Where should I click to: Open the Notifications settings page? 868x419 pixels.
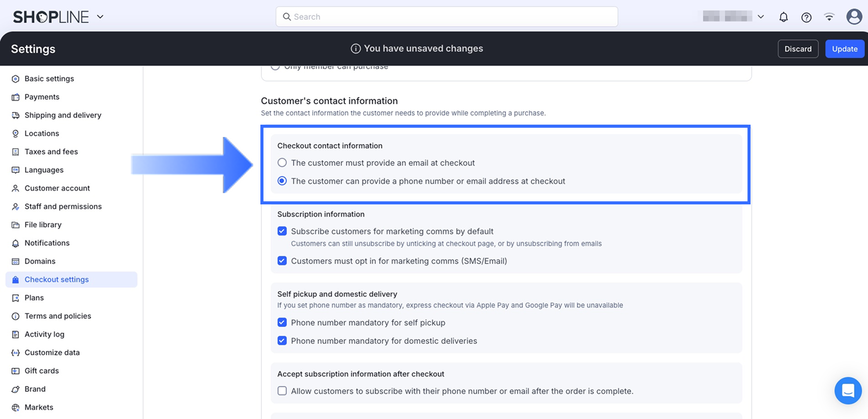[x=47, y=243]
